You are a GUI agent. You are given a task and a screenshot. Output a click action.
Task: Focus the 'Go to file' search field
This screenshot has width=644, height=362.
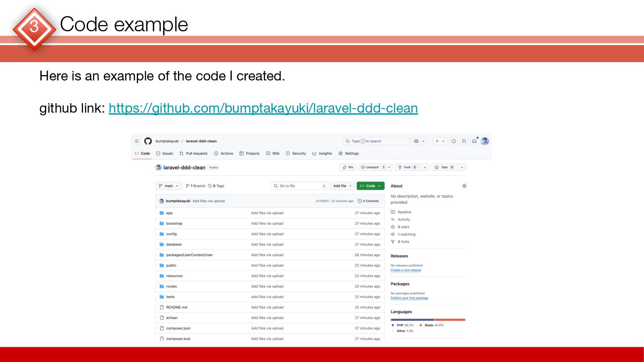point(299,186)
